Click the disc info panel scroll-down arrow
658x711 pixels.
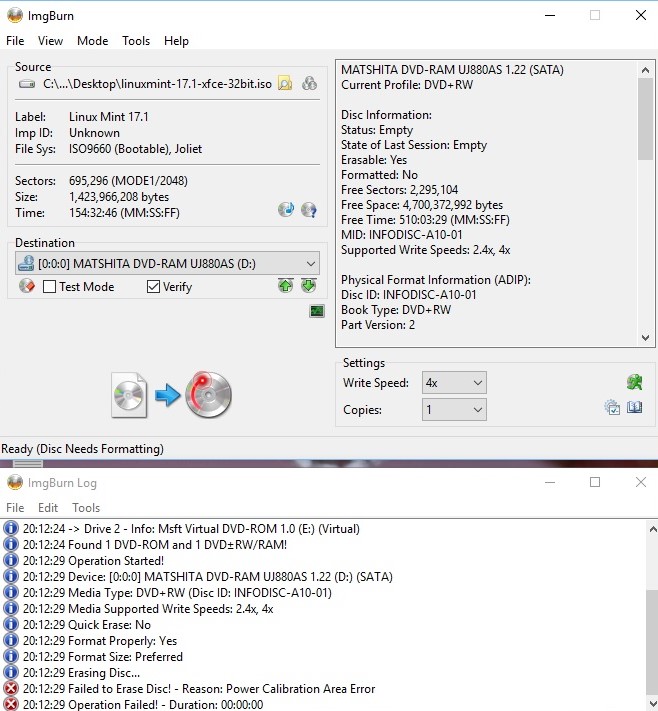tap(645, 338)
